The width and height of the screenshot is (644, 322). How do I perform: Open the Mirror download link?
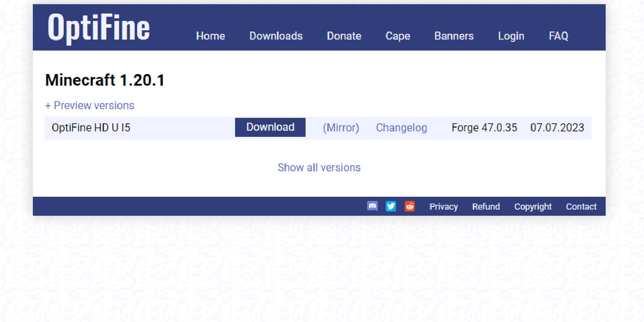point(341,128)
